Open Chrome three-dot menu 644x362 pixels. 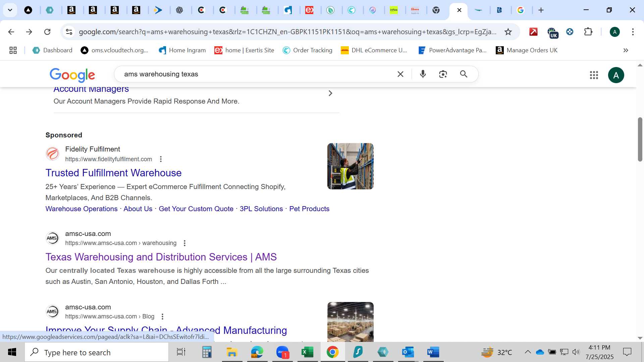[x=633, y=32]
